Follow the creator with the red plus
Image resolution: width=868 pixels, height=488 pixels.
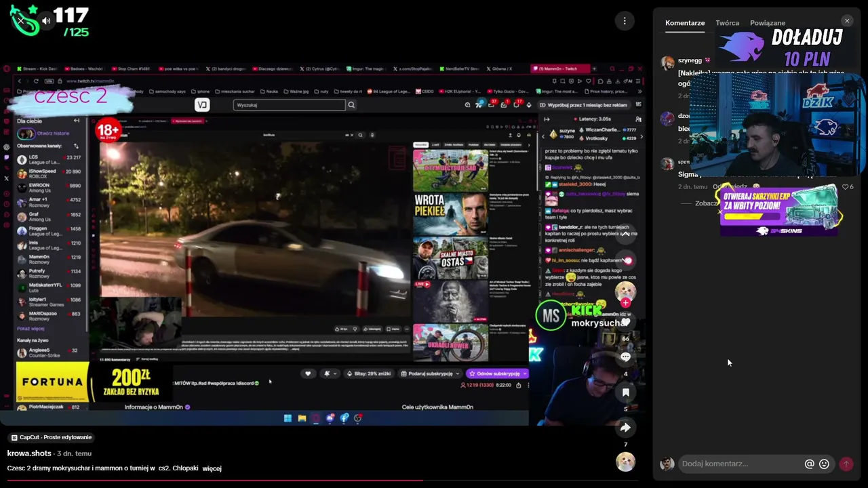(625, 303)
